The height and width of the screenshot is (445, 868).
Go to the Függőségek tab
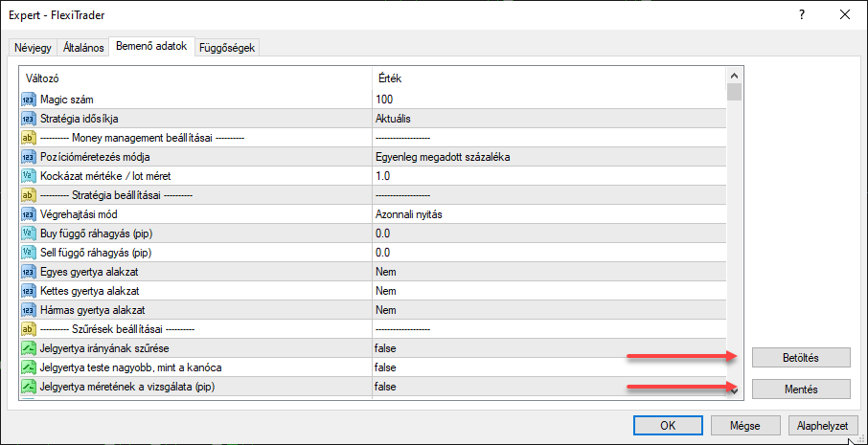(227, 48)
